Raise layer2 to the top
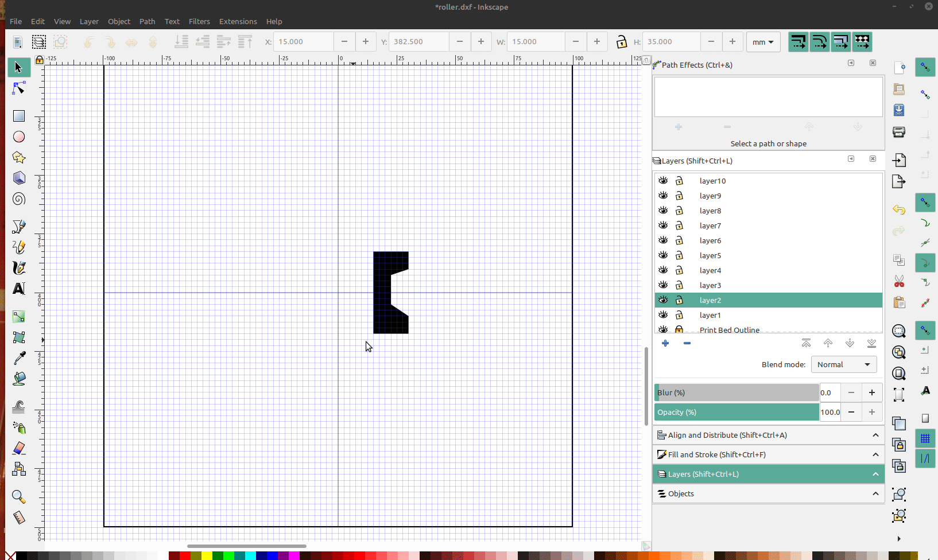 tap(806, 343)
